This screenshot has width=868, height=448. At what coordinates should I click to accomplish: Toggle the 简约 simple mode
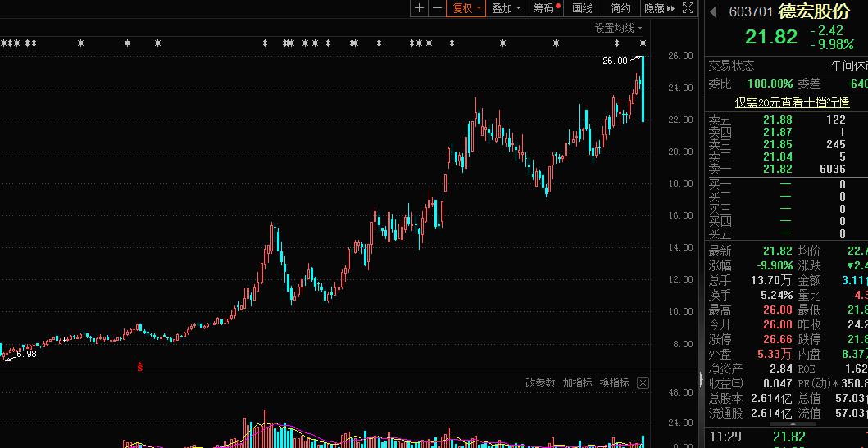(620, 8)
